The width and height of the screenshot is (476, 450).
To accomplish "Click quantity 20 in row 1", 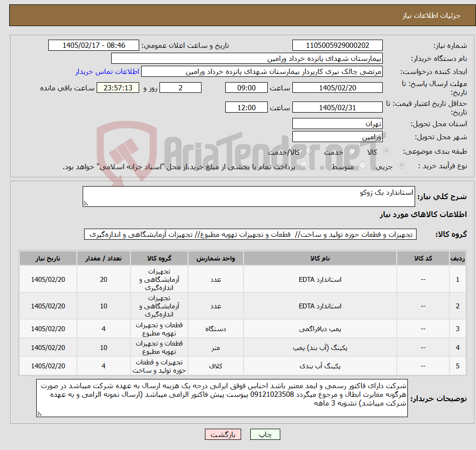I will 103,279.
